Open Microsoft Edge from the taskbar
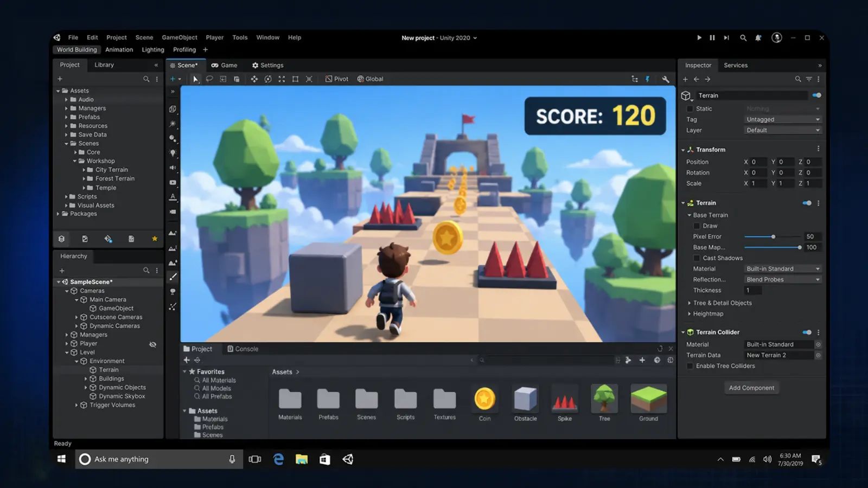 (278, 459)
